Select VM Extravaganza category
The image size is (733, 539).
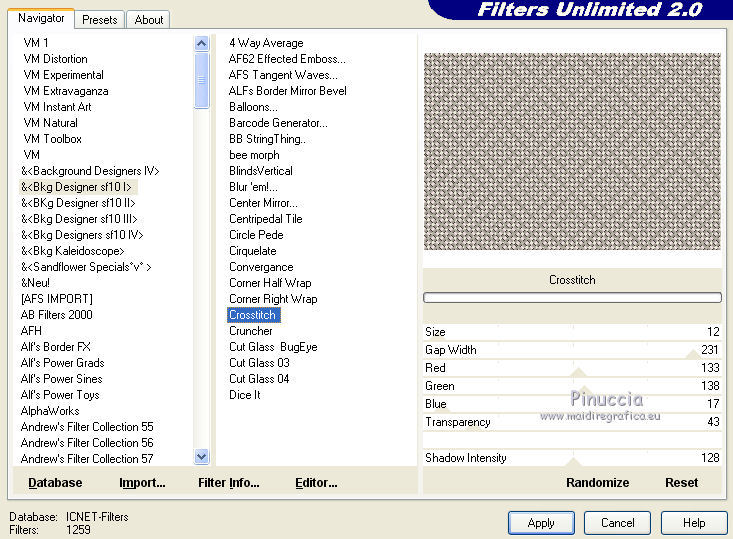click(x=66, y=91)
